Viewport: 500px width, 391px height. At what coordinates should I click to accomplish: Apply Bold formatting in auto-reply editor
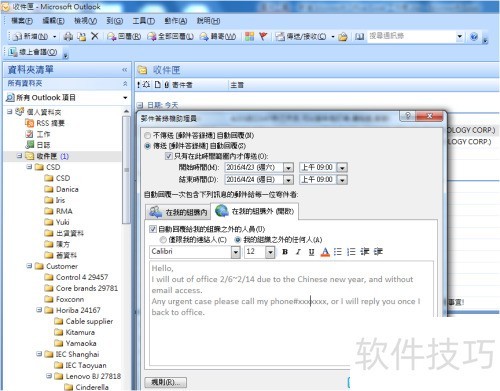click(285, 252)
